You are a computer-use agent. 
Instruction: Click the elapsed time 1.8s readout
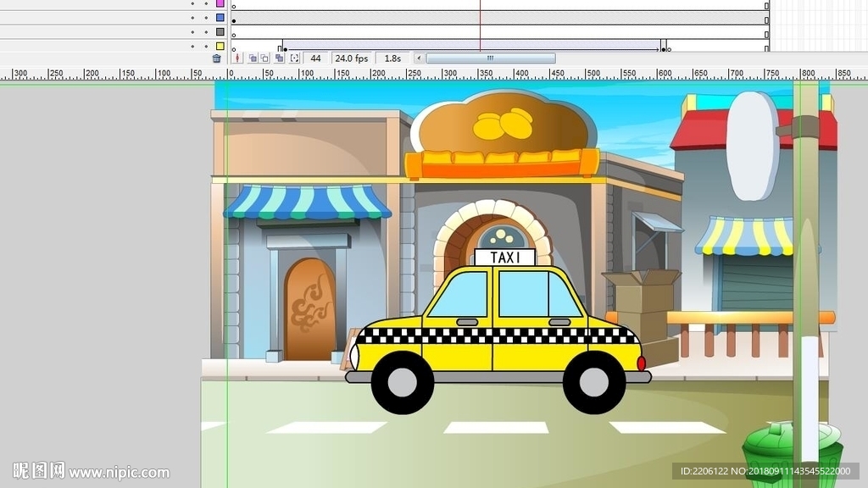(x=392, y=58)
